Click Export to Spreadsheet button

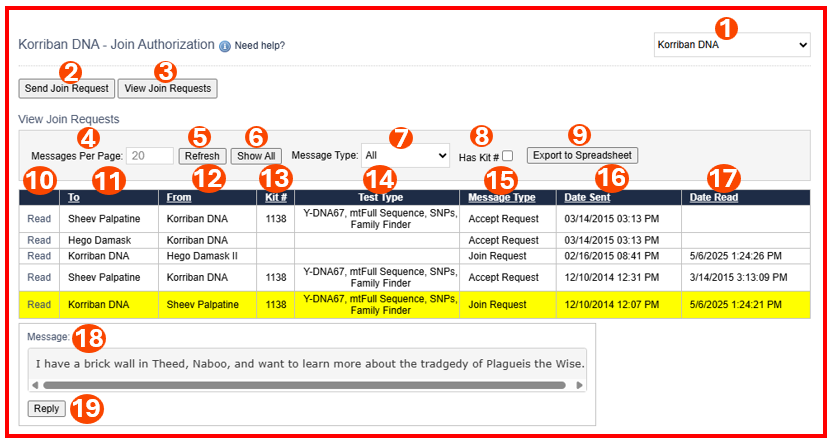click(x=582, y=155)
